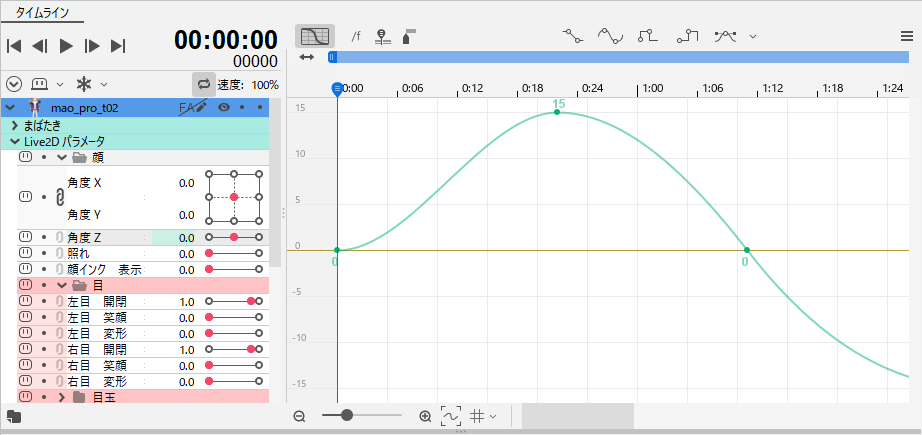The height and width of the screenshot is (435, 922).
Task: Fit the curve to the graph view
Action: tap(451, 416)
